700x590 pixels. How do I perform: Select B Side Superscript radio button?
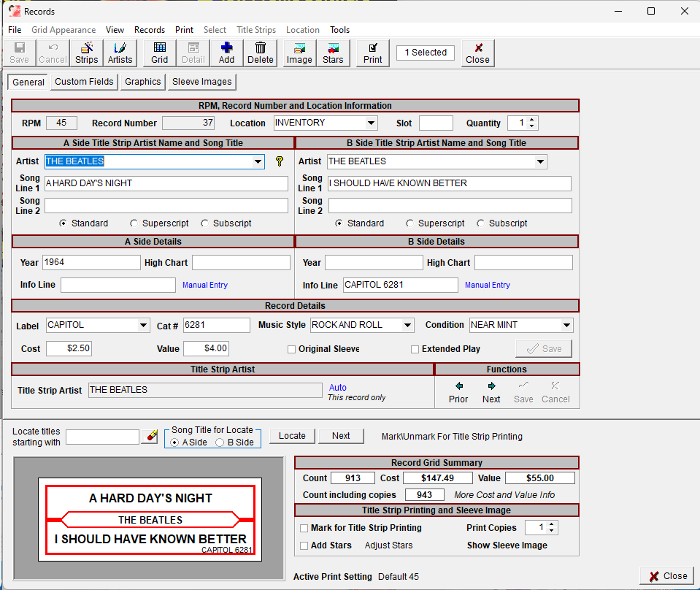click(409, 223)
